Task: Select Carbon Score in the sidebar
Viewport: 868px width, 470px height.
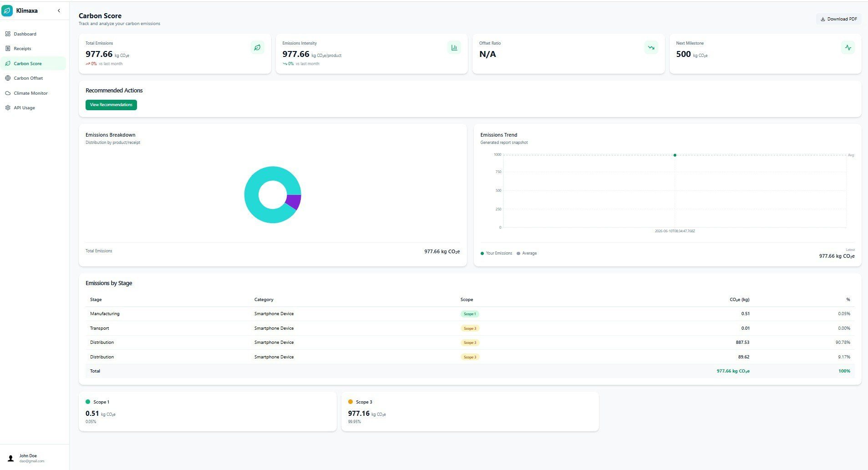Action: [x=33, y=63]
